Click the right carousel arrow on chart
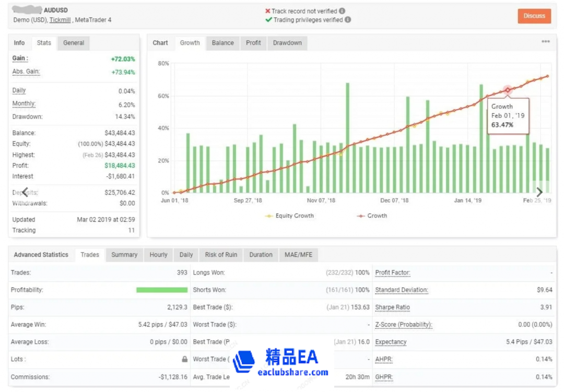 (539, 192)
